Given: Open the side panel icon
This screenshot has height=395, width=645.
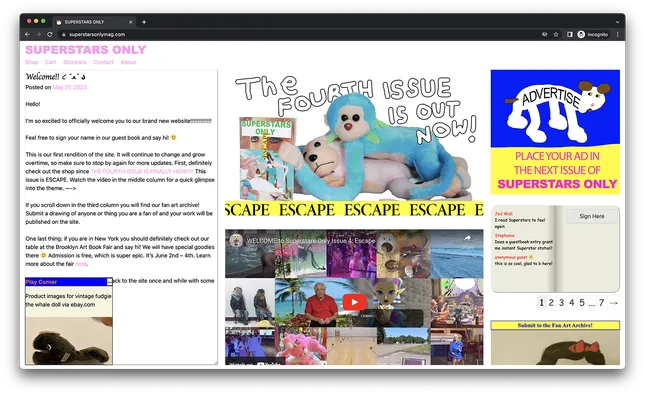Looking at the screenshot, I should tap(570, 35).
